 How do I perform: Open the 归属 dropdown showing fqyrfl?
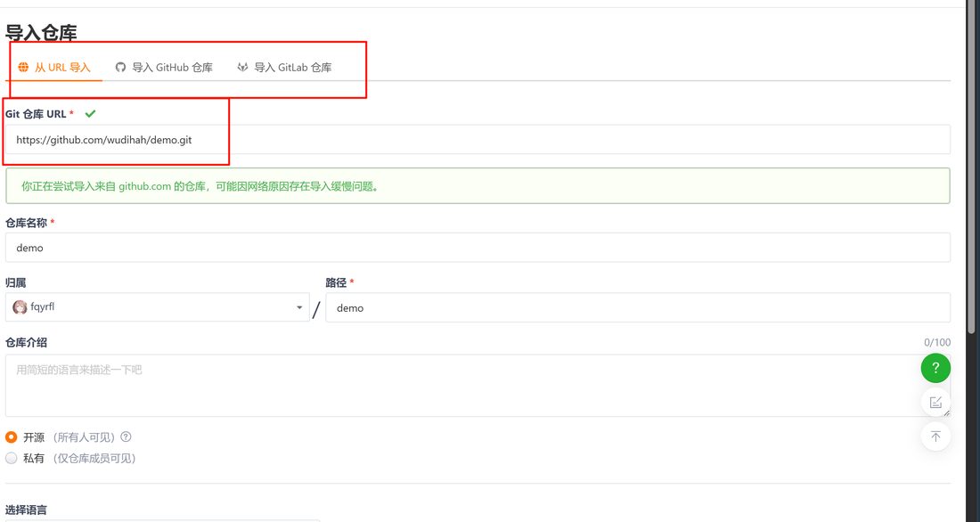click(x=158, y=307)
